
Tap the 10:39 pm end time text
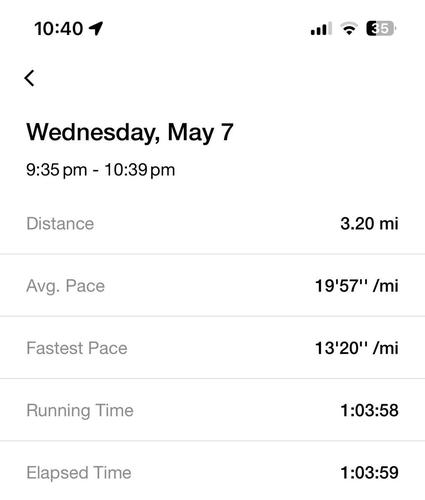click(140, 170)
